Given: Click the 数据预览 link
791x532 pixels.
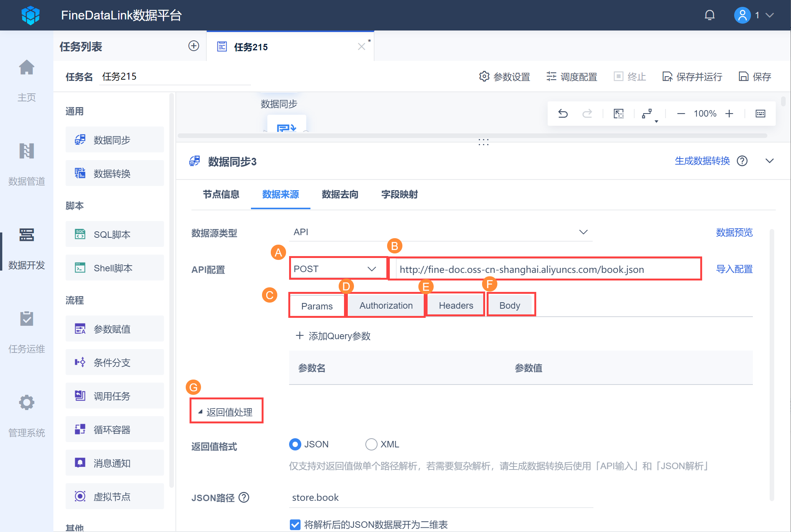Looking at the screenshot, I should [x=734, y=232].
